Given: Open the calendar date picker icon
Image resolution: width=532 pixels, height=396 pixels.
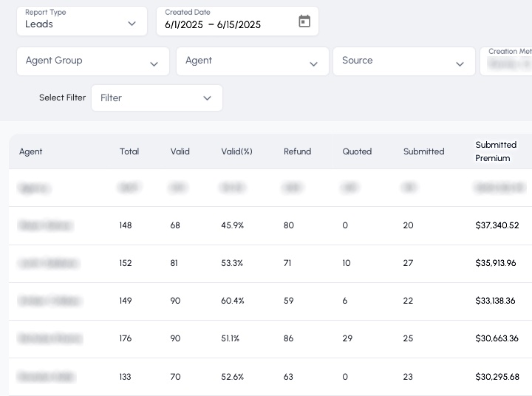Looking at the screenshot, I should [304, 21].
